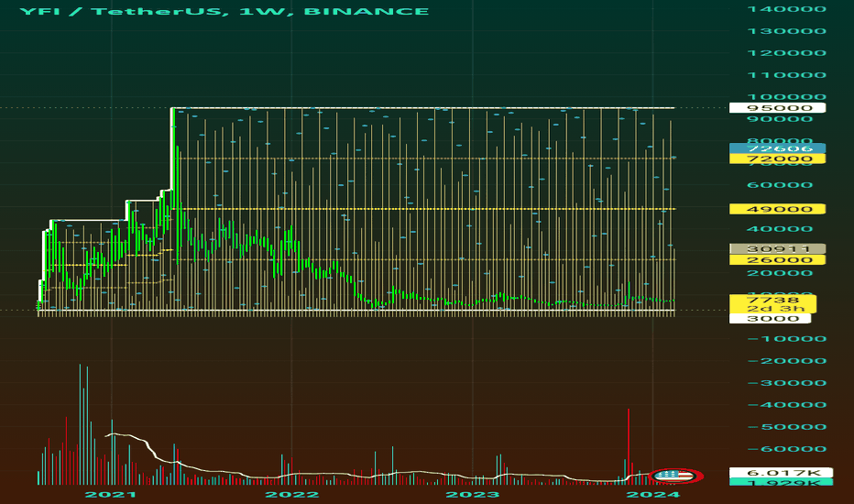Click the 60000 price axis tick

pos(787,185)
